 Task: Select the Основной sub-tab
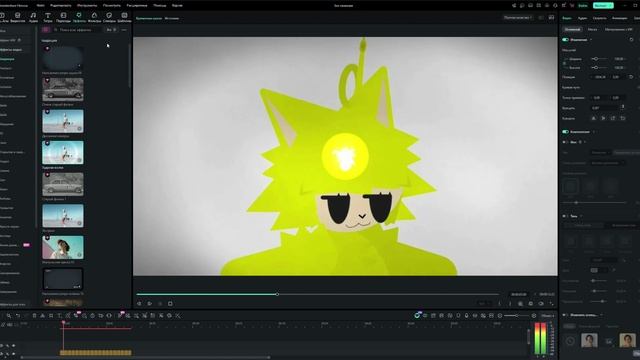(572, 29)
